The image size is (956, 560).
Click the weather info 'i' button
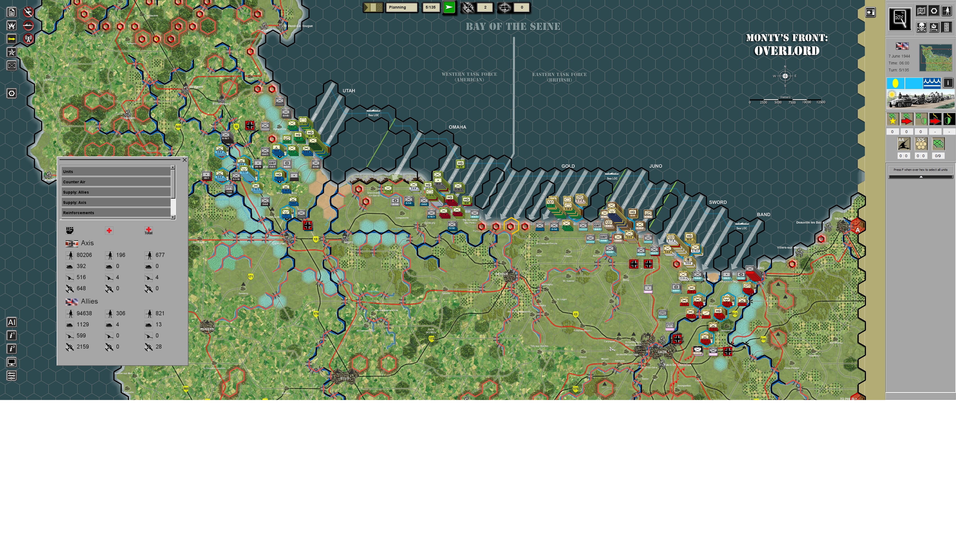tap(948, 83)
